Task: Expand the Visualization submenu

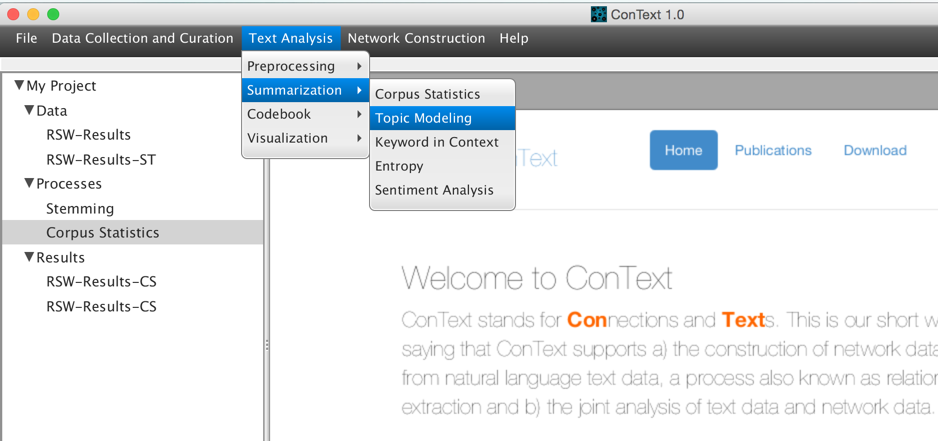Action: coord(305,138)
